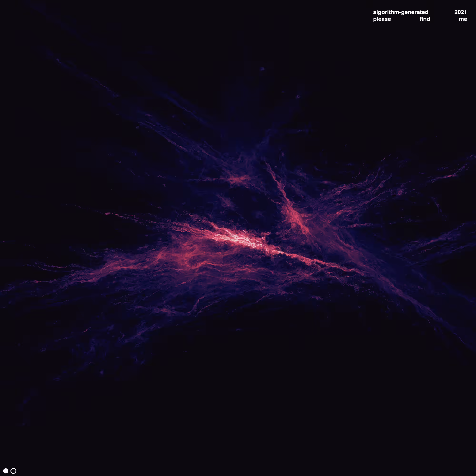Image resolution: width=476 pixels, height=476 pixels.
Task: Open the "algorithm-generated" title text
Action: [401, 12]
